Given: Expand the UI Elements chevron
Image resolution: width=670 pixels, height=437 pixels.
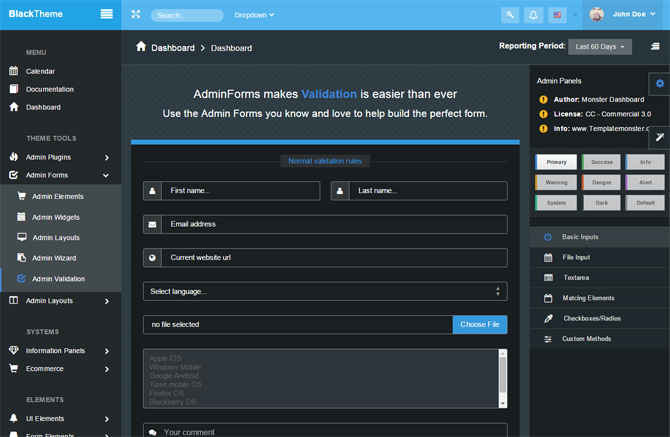Looking at the screenshot, I should (x=107, y=419).
